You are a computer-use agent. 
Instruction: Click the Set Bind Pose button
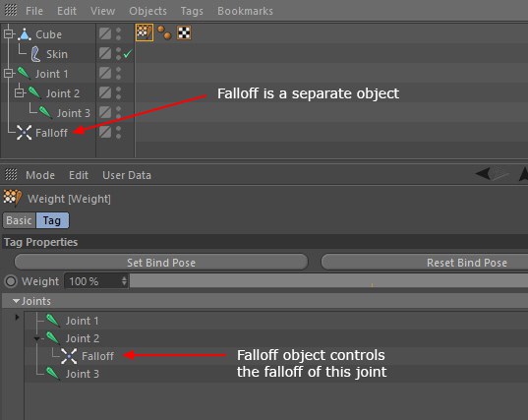[x=161, y=263]
